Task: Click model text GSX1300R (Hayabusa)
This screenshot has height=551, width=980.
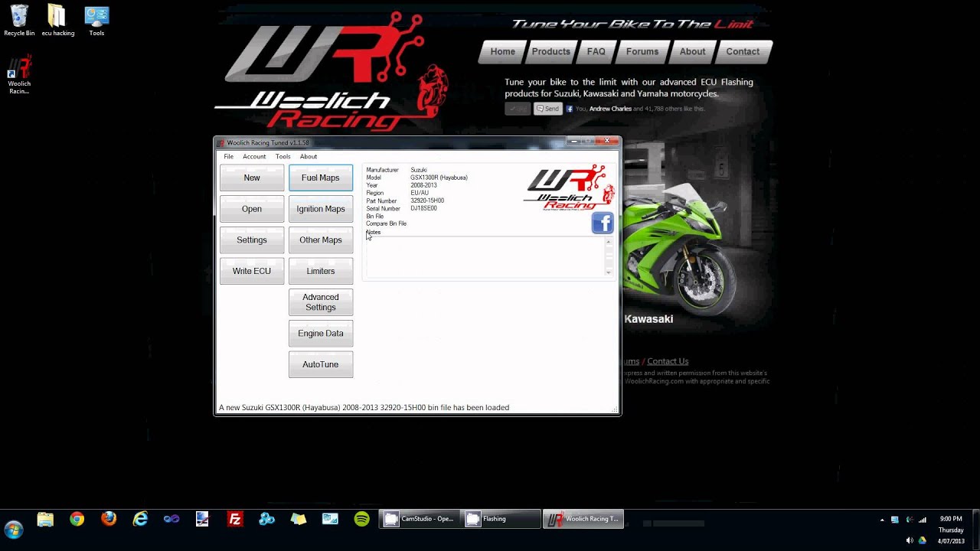Action: 439,178
